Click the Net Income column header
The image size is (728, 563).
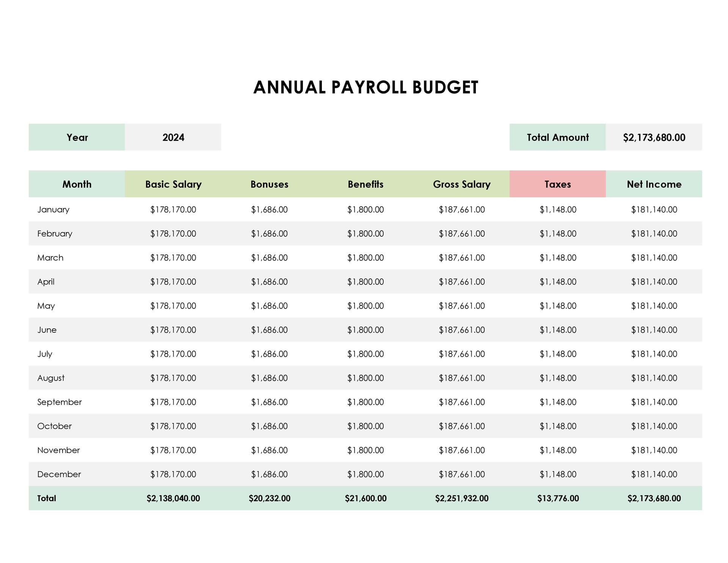654,184
